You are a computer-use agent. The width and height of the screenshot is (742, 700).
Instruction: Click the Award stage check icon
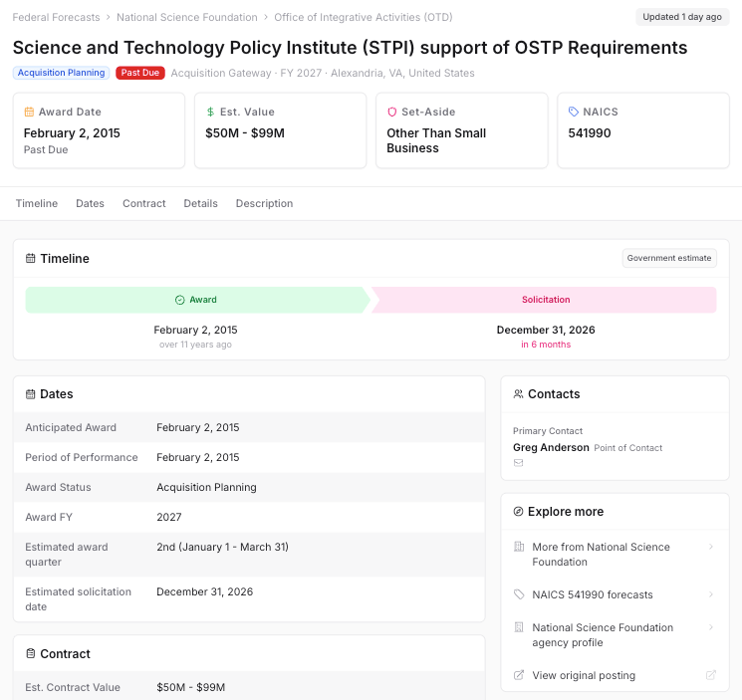[180, 300]
